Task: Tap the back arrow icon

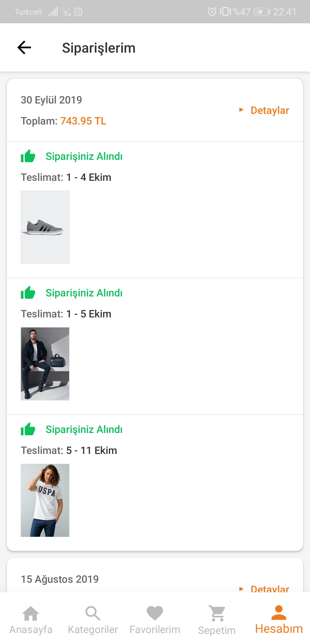Action: pyautogui.click(x=24, y=47)
